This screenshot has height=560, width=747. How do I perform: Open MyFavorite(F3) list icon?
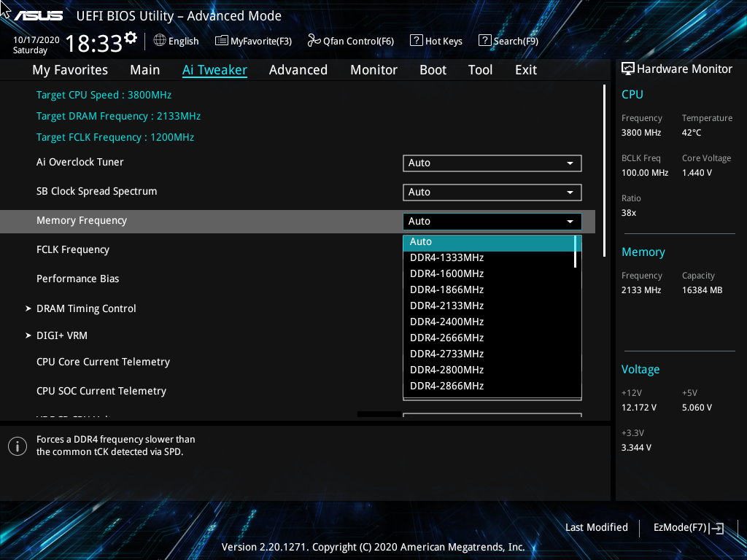click(x=222, y=41)
